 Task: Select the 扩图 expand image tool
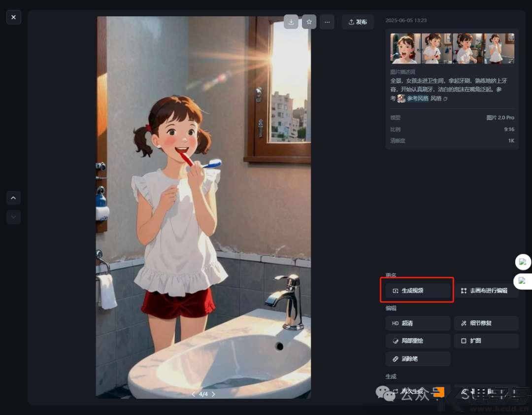point(486,341)
